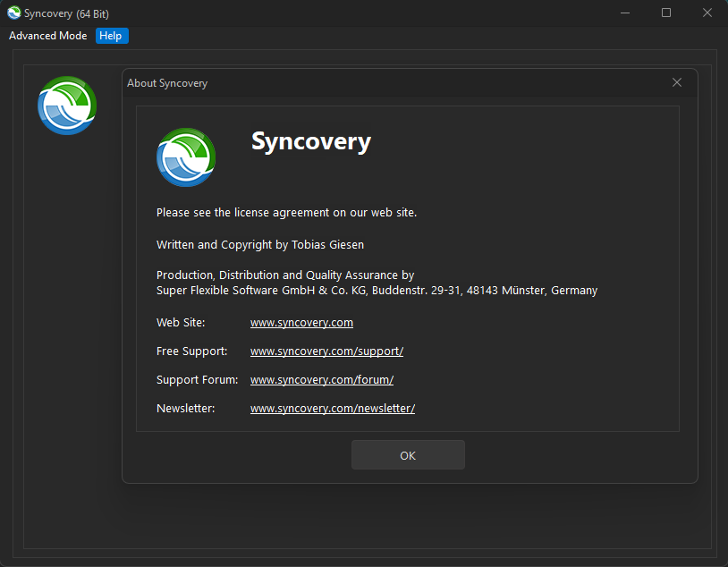Click the Syncovery title bar app icon

[x=14, y=13]
